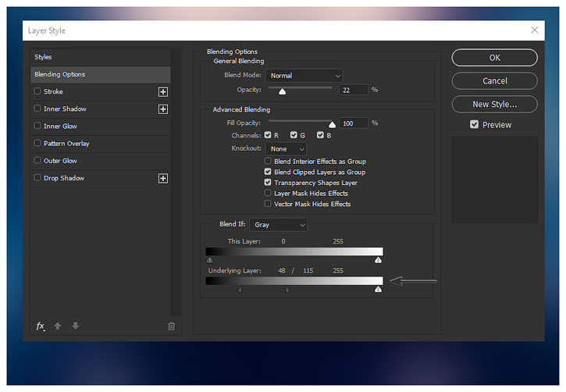Close the Layer Style dialog
The height and width of the screenshot is (392, 566).
(535, 30)
